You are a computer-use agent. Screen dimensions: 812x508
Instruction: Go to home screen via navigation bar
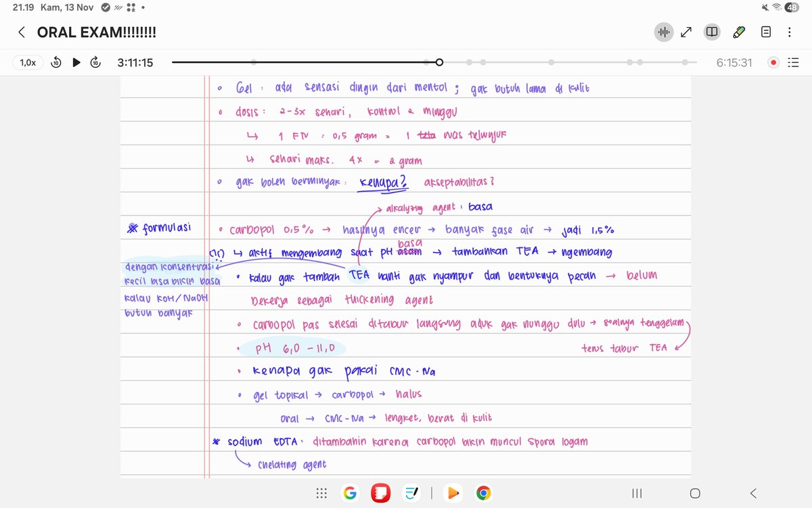point(695,493)
